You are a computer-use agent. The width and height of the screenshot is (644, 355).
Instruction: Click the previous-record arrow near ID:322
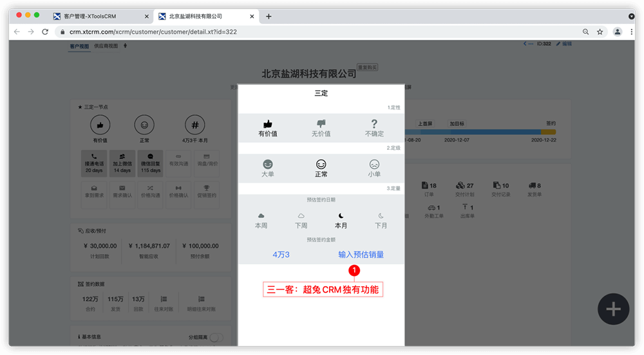[525, 44]
